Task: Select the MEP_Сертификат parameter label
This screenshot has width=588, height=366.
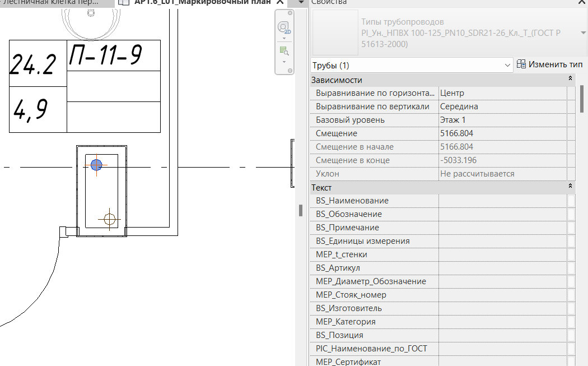Action: point(348,362)
